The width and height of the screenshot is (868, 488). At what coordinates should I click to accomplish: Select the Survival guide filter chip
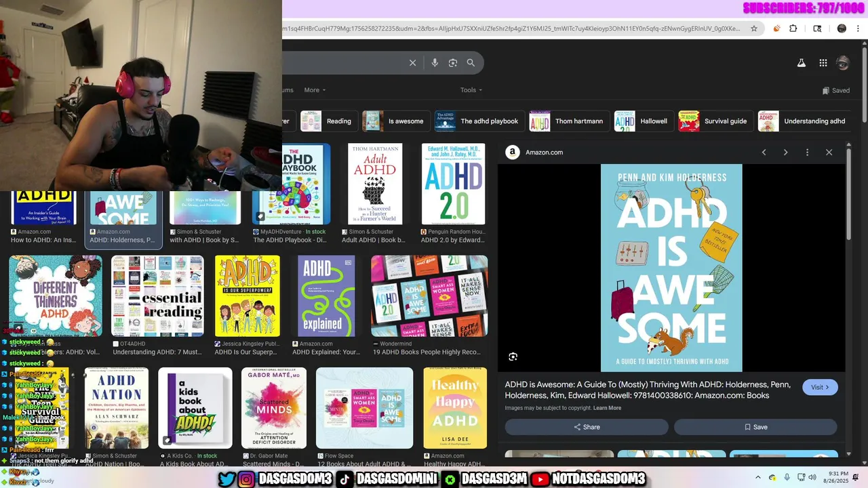(715, 121)
